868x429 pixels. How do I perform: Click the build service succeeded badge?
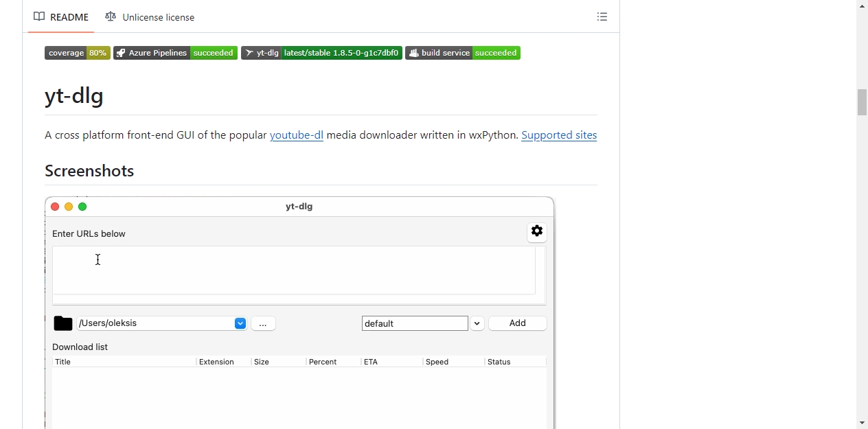(x=463, y=53)
